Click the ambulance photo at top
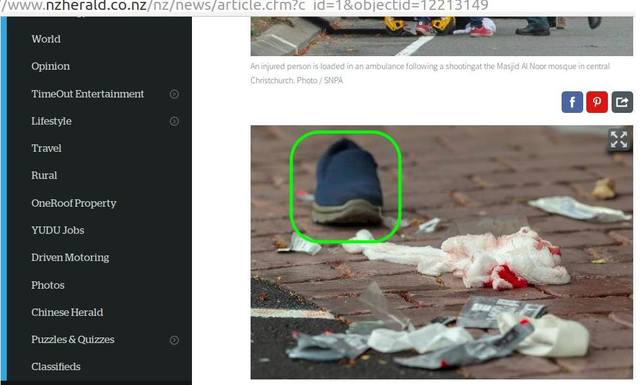Image resolution: width=640 pixels, height=385 pixels. [442, 36]
